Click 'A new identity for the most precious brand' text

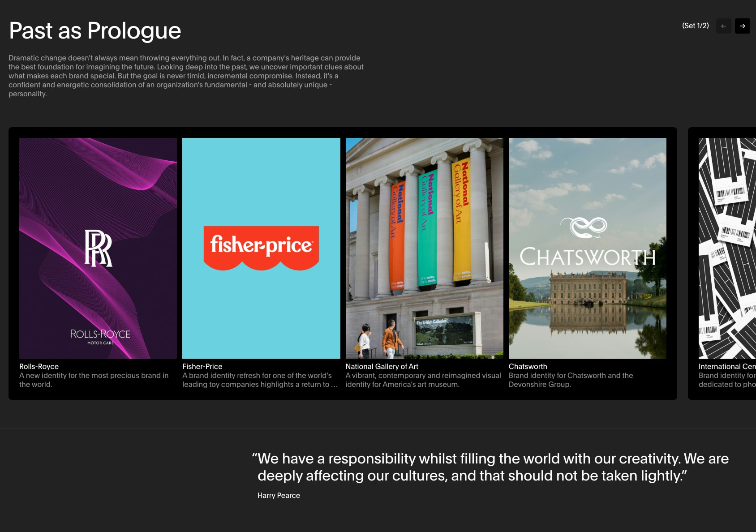click(94, 380)
